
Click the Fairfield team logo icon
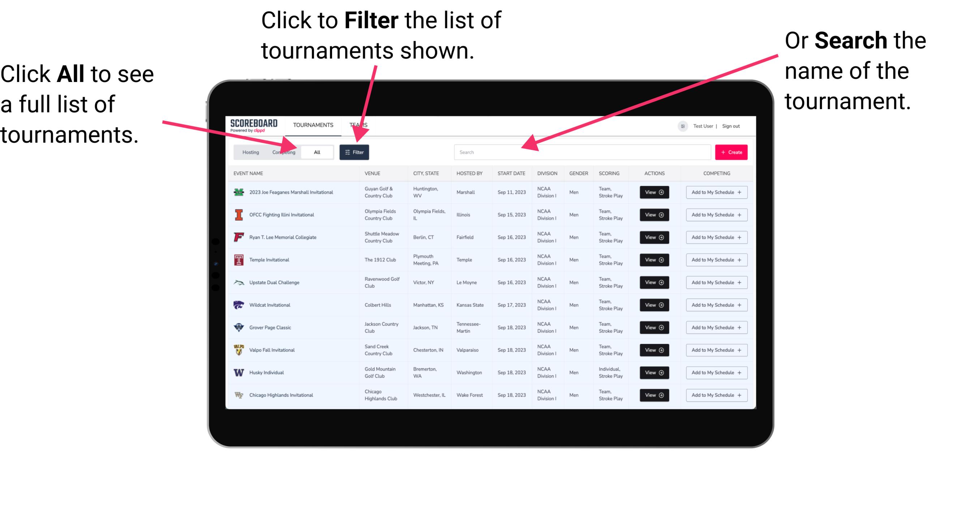click(x=238, y=237)
